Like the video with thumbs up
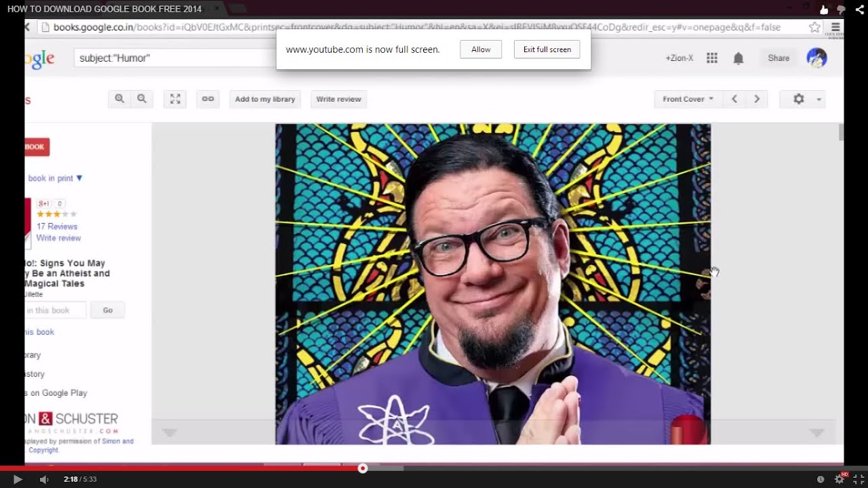Screen dimensions: 868x488 point(824,9)
